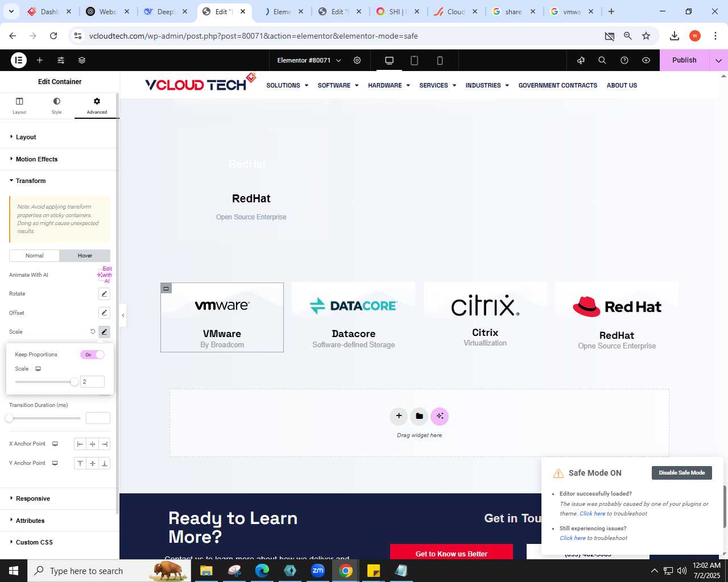
Task: Expand the Custom CSS section
Action: pos(60,542)
